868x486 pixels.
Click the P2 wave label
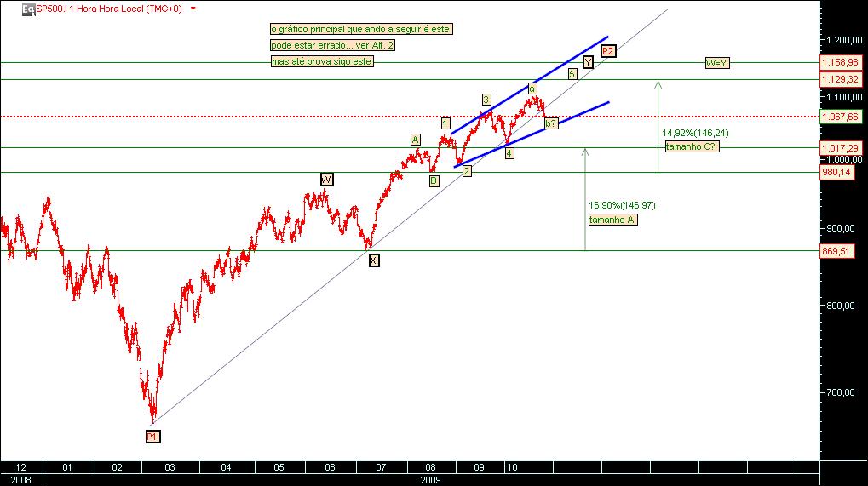point(608,51)
